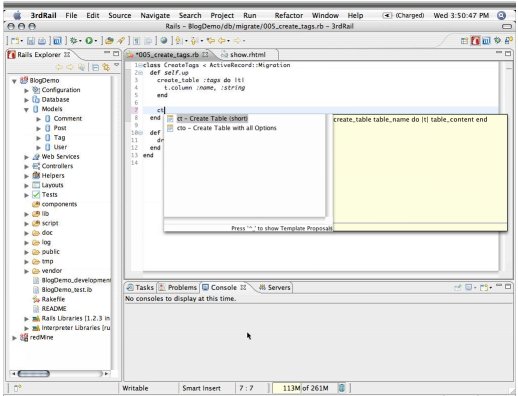Click the green Run toolbar icon
Screen dimensions: 518x396
89,41
